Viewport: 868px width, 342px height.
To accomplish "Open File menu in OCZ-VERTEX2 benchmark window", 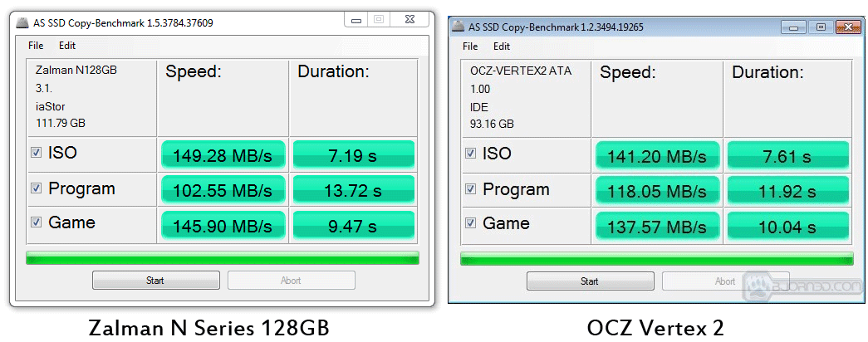I will pos(470,46).
